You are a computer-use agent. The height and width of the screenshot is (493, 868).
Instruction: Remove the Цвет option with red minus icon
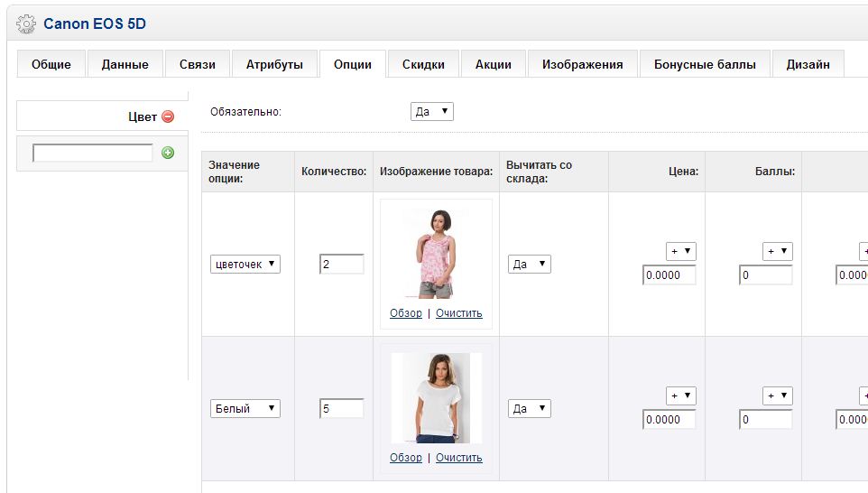pos(168,116)
